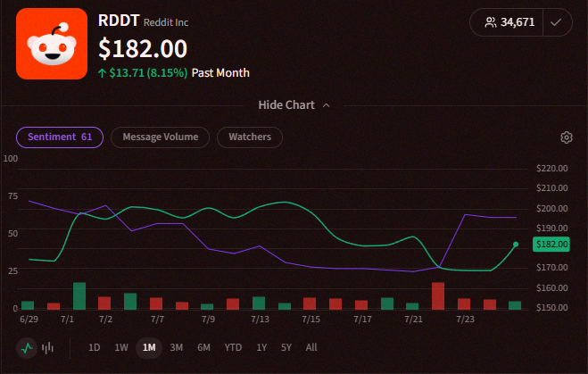The height and width of the screenshot is (374, 588).
Task: Click the green $182.00 price tag
Action: 551,245
